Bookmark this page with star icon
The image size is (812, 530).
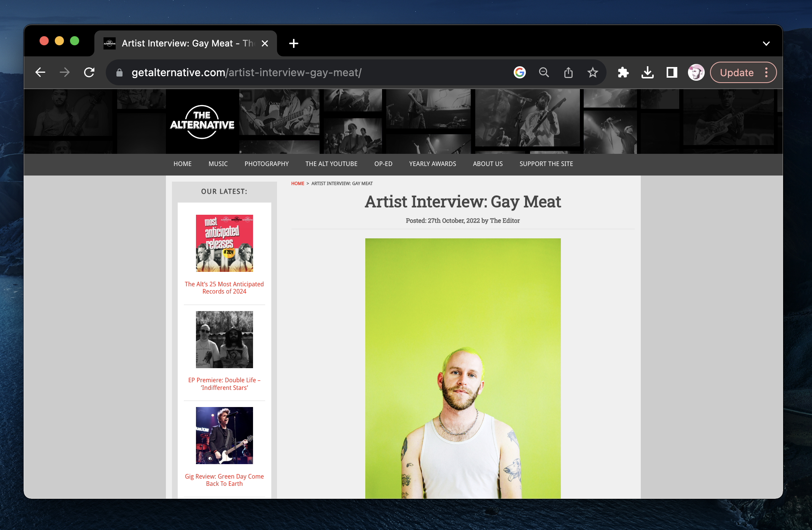(592, 72)
